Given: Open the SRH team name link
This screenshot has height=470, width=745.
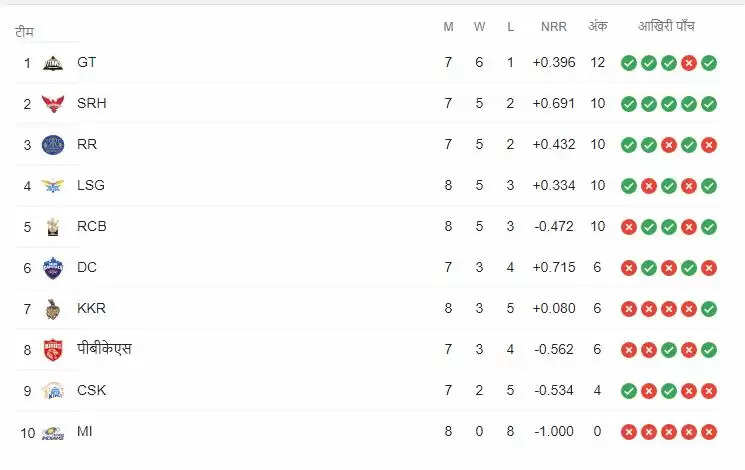Looking at the screenshot, I should tap(91, 103).
